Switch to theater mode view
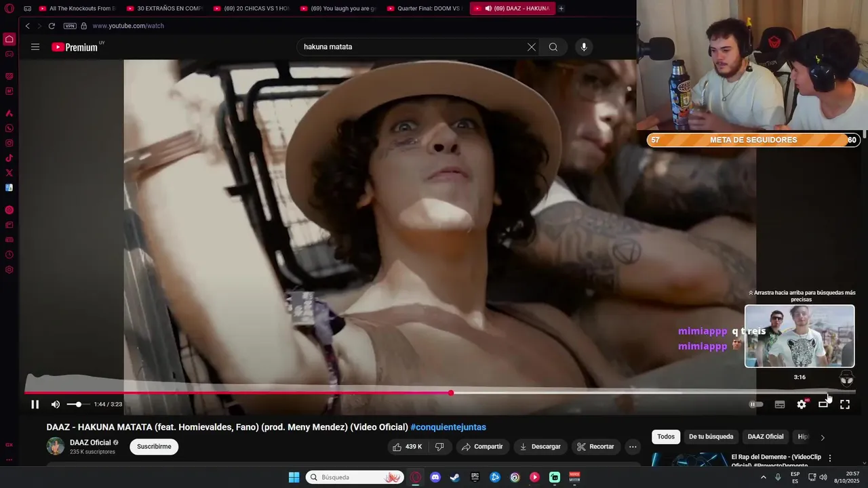Screen dimensions: 868x488 tap(823, 405)
